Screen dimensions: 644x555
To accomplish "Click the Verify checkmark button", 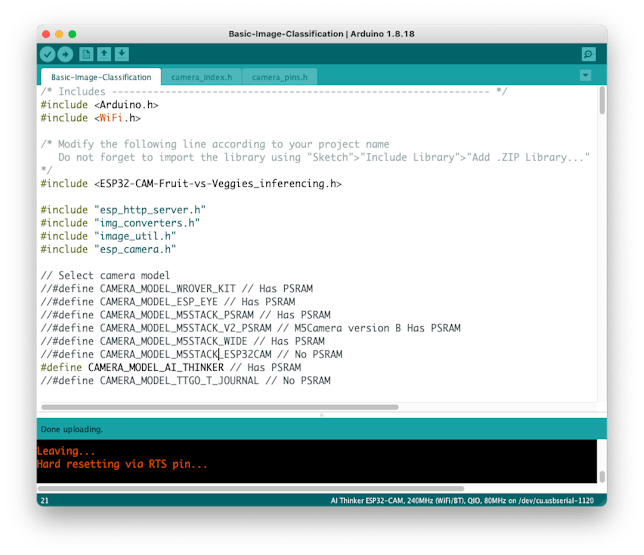I will pyautogui.click(x=48, y=54).
